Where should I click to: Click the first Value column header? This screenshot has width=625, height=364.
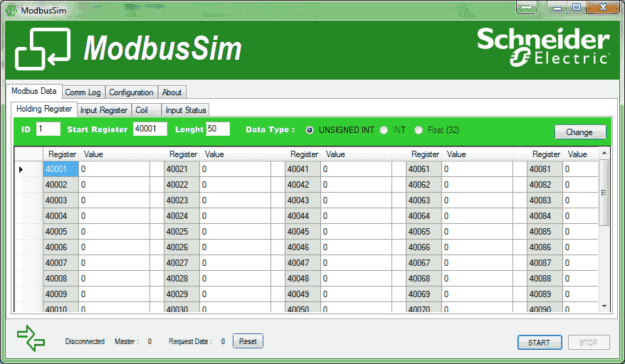(x=115, y=154)
